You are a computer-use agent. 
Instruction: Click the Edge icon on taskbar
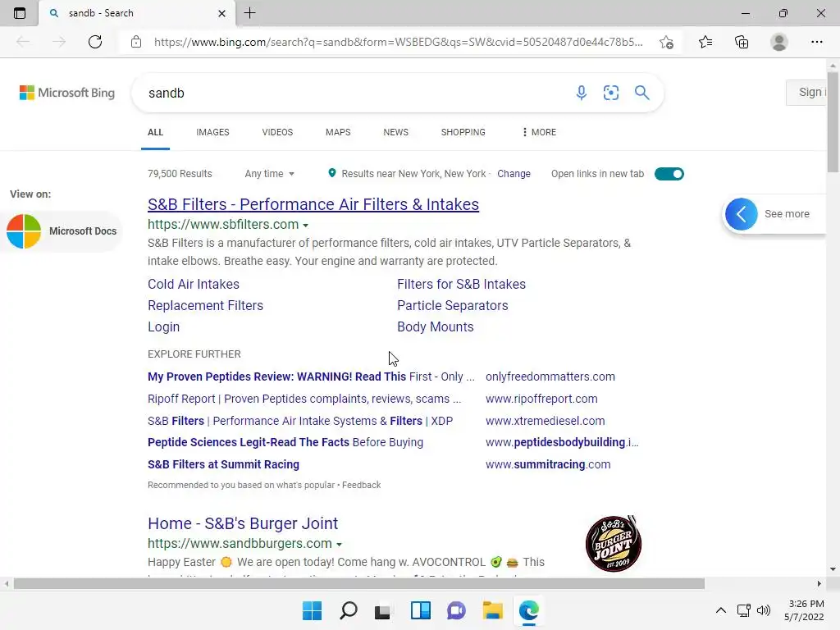click(529, 610)
